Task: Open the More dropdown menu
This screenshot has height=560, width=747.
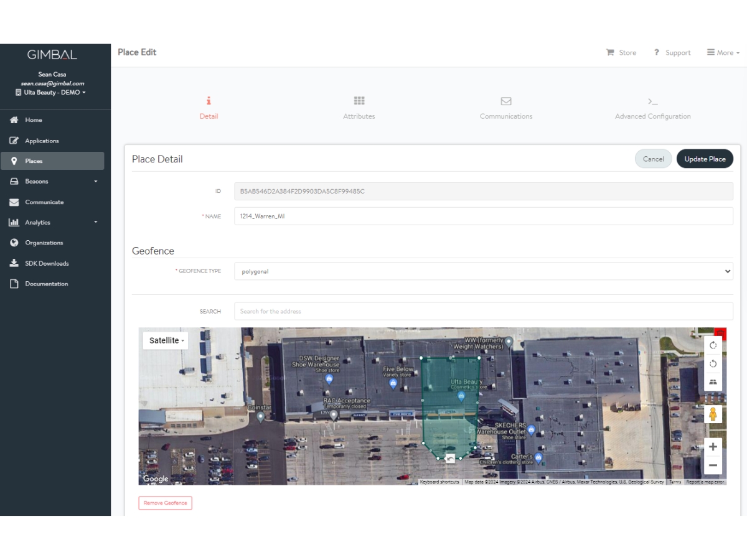Action: pyautogui.click(x=723, y=53)
